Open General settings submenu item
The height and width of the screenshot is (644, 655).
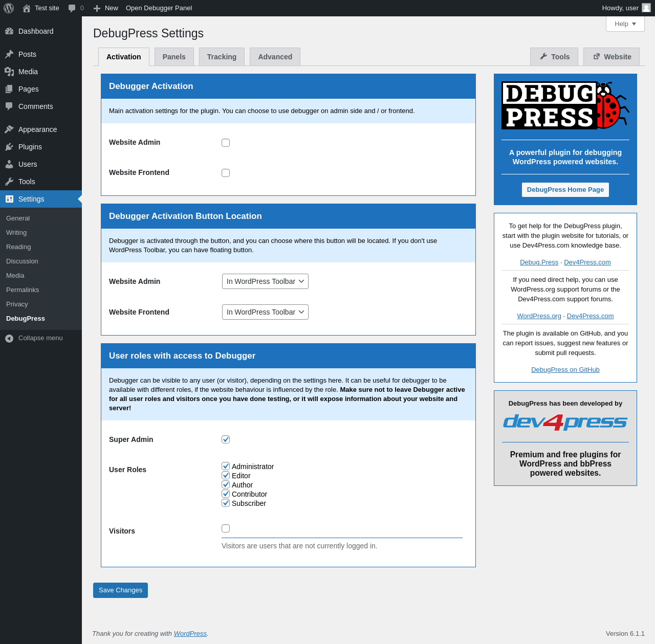coord(18,218)
